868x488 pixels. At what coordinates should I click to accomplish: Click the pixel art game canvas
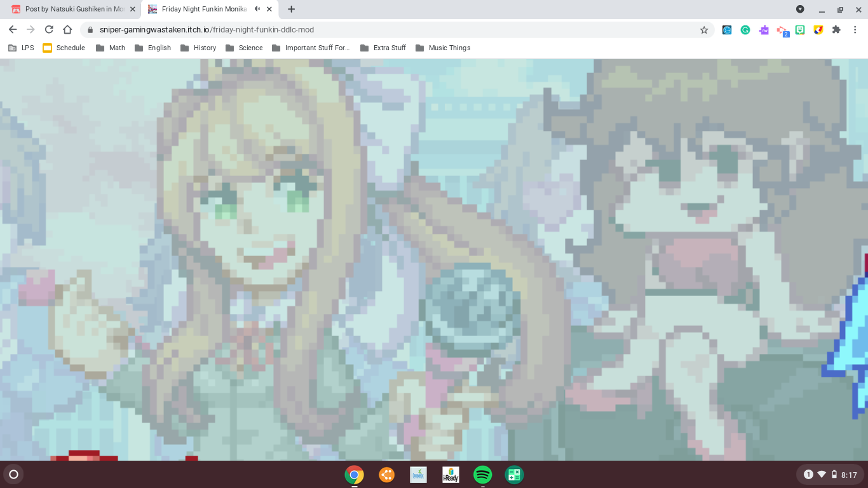click(x=434, y=259)
